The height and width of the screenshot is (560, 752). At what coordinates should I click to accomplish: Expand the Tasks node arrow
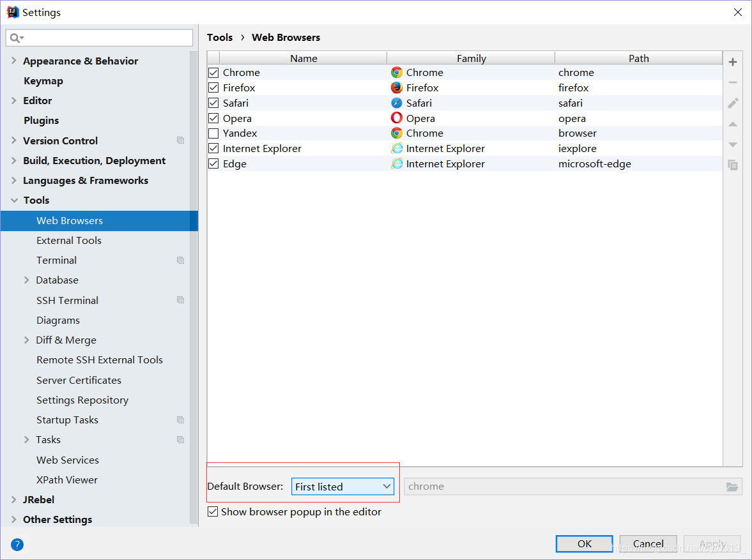click(x=27, y=440)
